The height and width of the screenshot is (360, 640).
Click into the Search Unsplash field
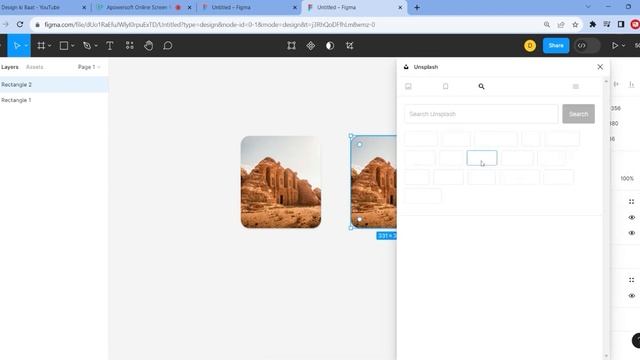pyautogui.click(x=481, y=114)
